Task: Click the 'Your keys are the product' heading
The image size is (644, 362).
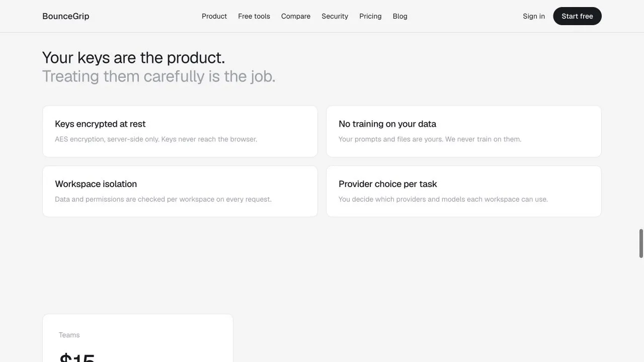Action: point(134,58)
